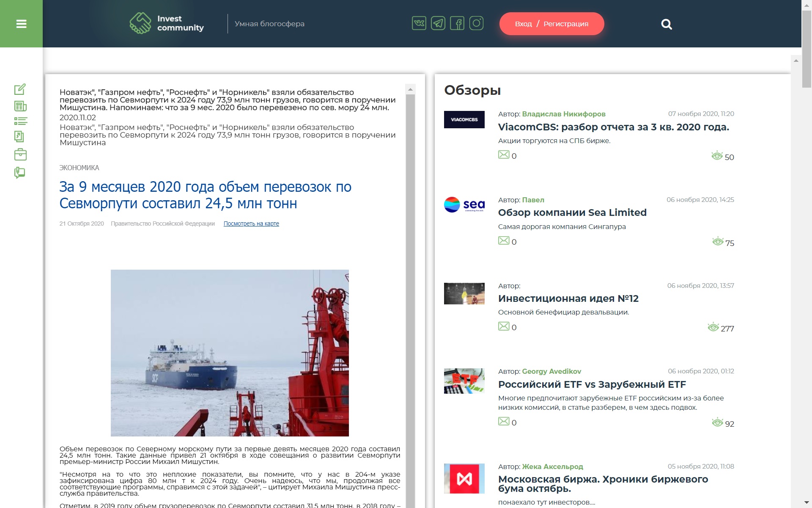The image size is (812, 508).
Task: Click the ViacomCBS thumbnail
Action: tap(464, 119)
